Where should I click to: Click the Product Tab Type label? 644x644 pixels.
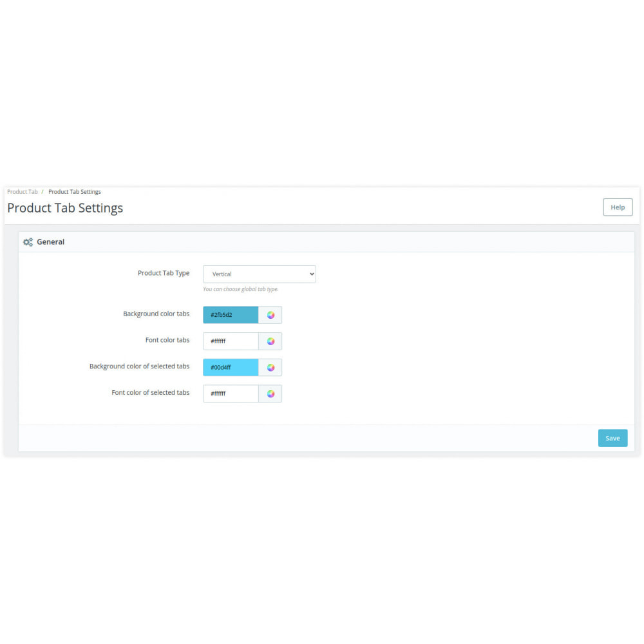pyautogui.click(x=164, y=273)
